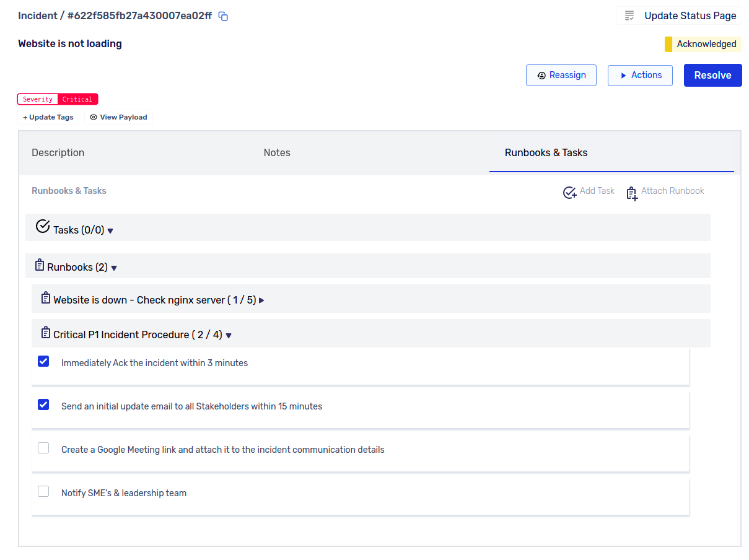Click the Resolve button
This screenshot has height=560, width=749.
click(x=713, y=75)
